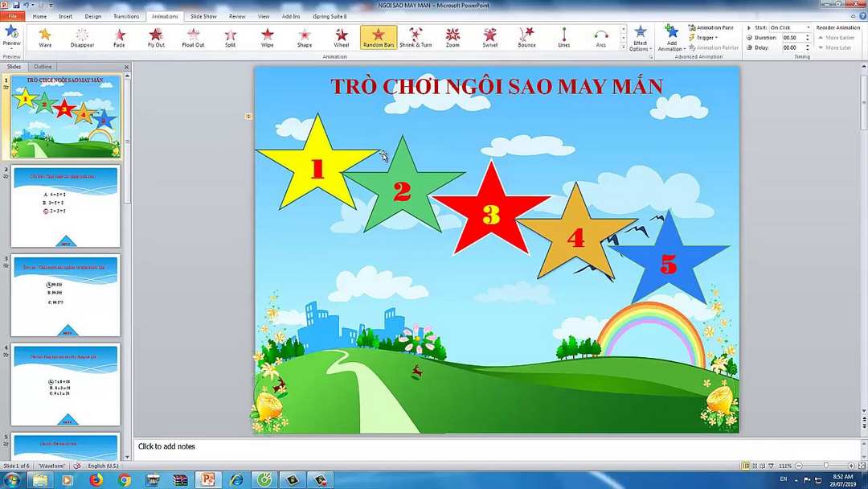868x489 pixels.
Task: Start Slide Show from status bar icon
Action: point(771,466)
